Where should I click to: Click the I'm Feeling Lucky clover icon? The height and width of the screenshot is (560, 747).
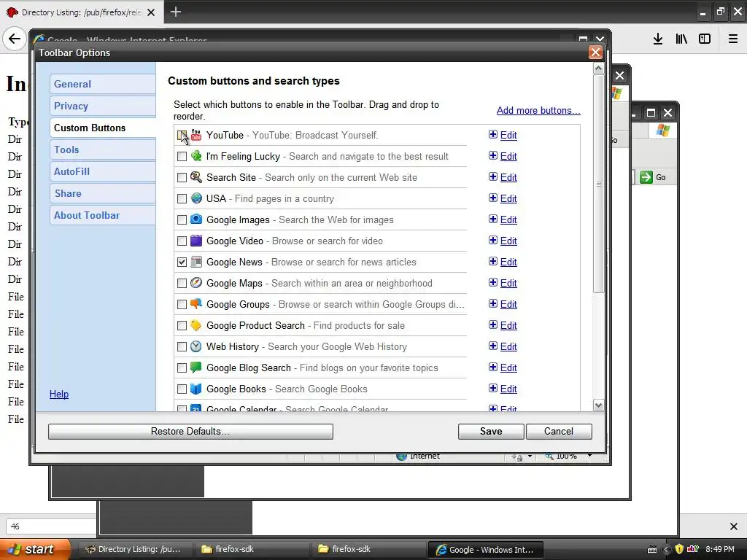click(x=196, y=156)
